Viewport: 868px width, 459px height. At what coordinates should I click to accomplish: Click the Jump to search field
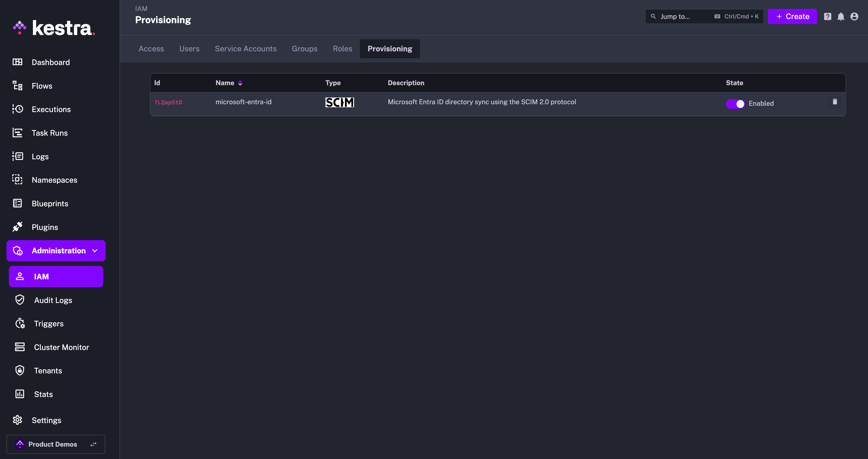[x=704, y=16]
